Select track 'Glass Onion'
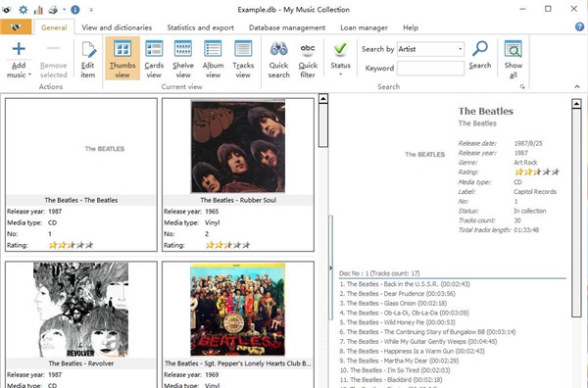 pos(393,303)
